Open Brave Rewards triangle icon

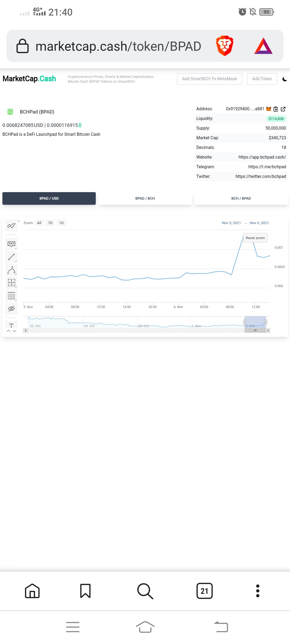pyautogui.click(x=263, y=46)
